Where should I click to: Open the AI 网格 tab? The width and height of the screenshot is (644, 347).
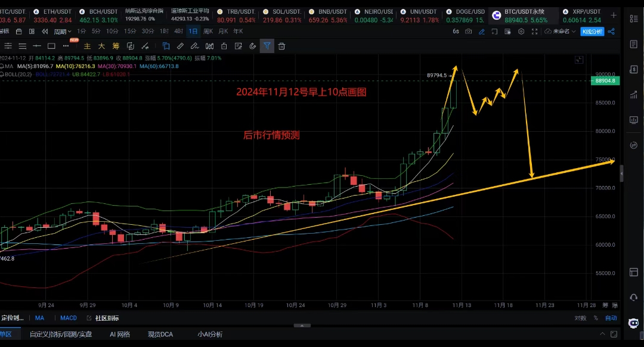[120, 334]
